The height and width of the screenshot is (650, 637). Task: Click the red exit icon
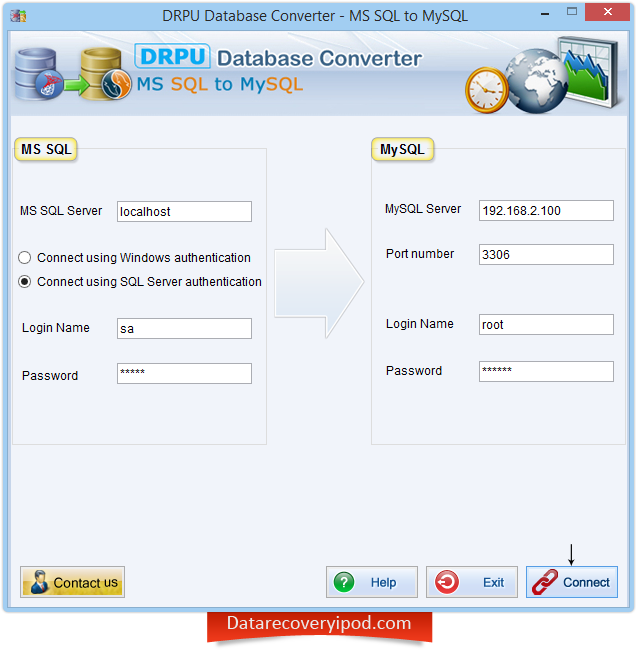click(446, 582)
